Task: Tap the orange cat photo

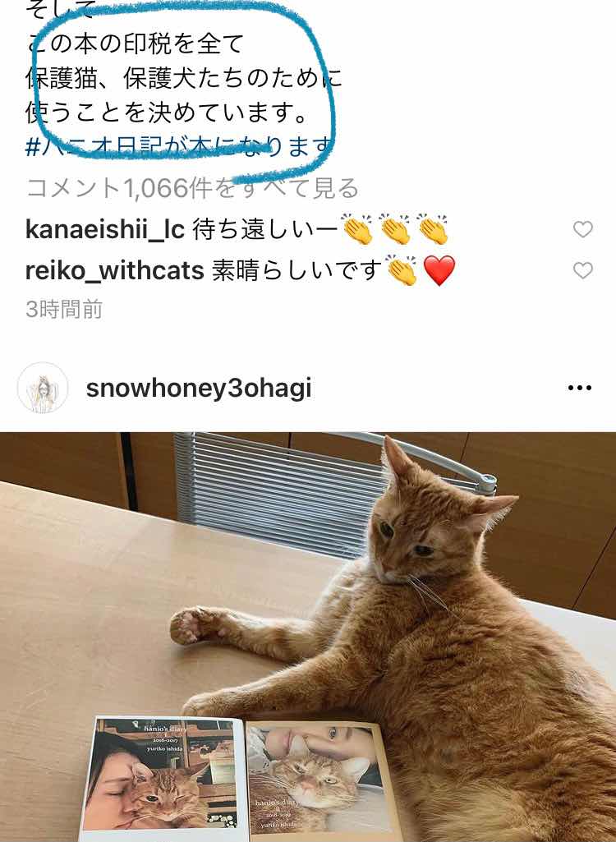Action: click(x=308, y=637)
